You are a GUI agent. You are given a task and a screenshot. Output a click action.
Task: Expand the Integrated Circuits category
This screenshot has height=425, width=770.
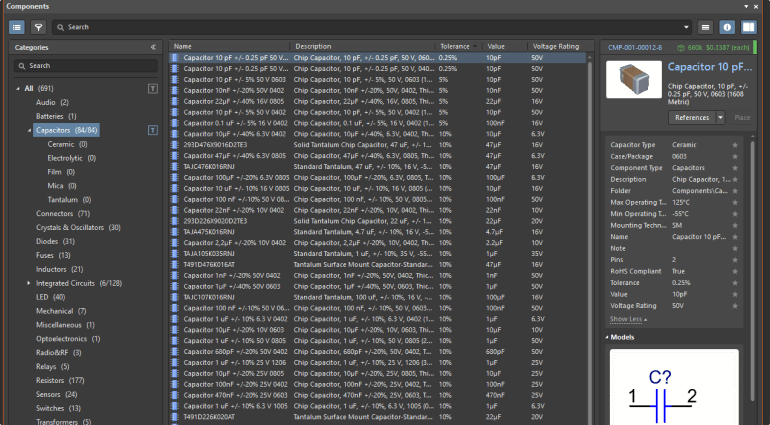(x=28, y=283)
